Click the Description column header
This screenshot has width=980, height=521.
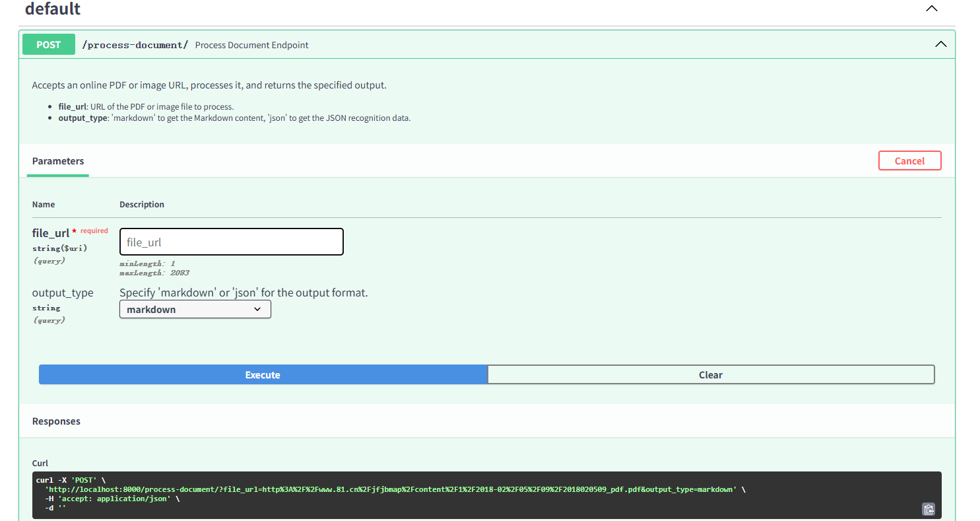pos(142,205)
